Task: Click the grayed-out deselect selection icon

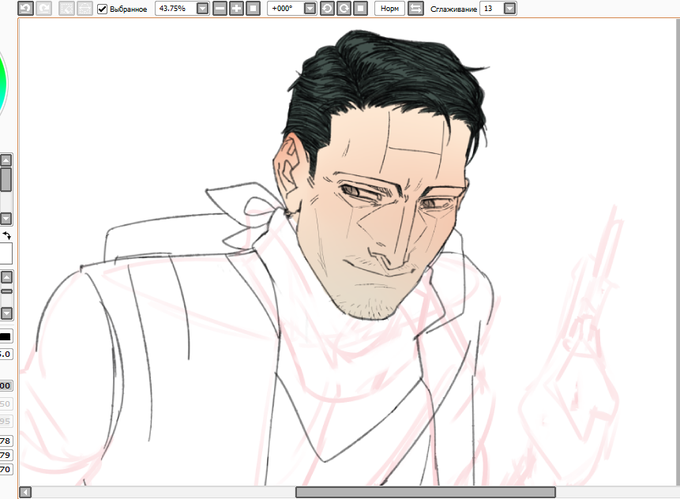Action: pyautogui.click(x=66, y=8)
